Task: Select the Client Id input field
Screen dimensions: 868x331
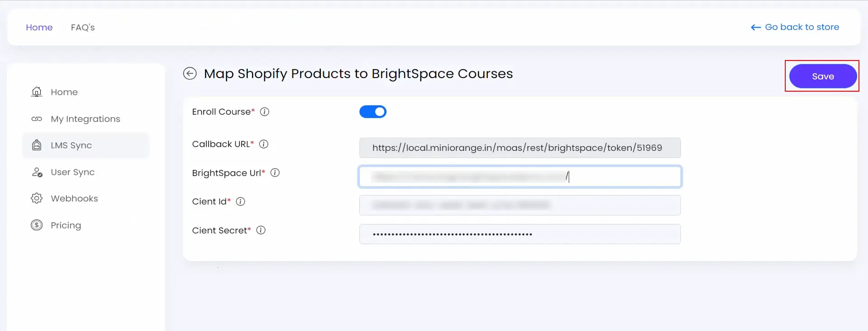Action: pyautogui.click(x=520, y=205)
